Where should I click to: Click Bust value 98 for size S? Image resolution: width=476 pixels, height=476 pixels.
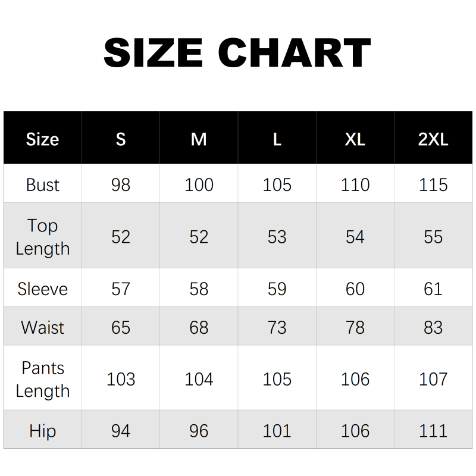(121, 184)
